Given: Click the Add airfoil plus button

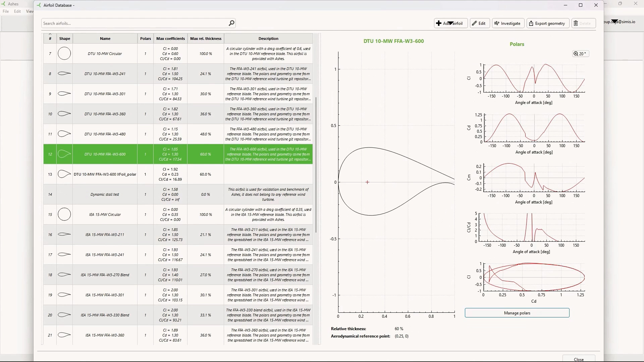Looking at the screenshot, I should tap(451, 23).
